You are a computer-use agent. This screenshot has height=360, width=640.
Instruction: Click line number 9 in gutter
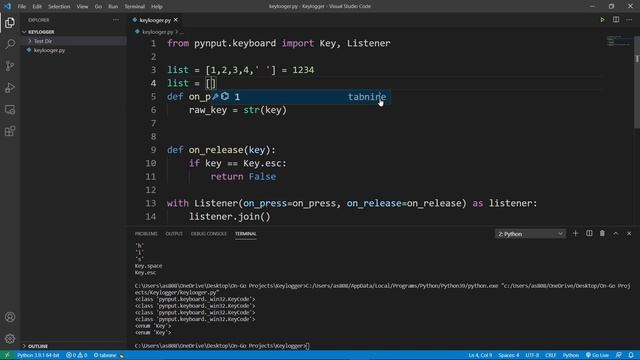tap(153, 150)
